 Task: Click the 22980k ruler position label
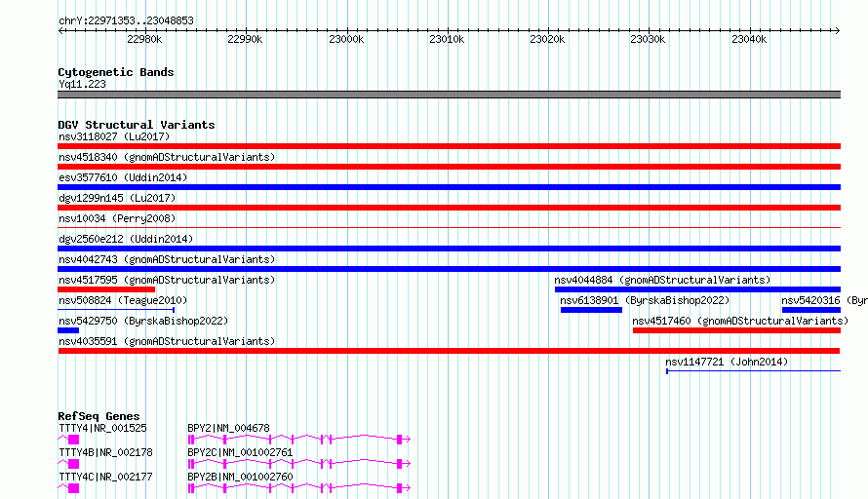tap(144, 39)
